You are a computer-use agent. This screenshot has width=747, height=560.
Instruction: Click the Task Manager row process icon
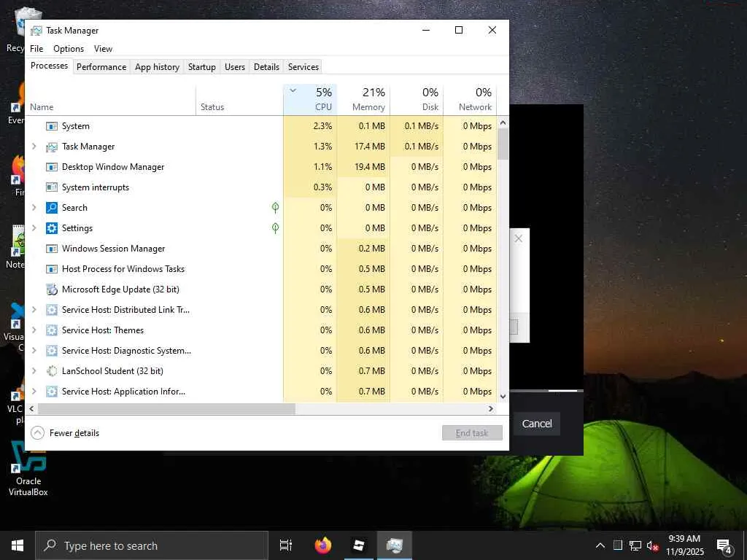click(x=52, y=147)
